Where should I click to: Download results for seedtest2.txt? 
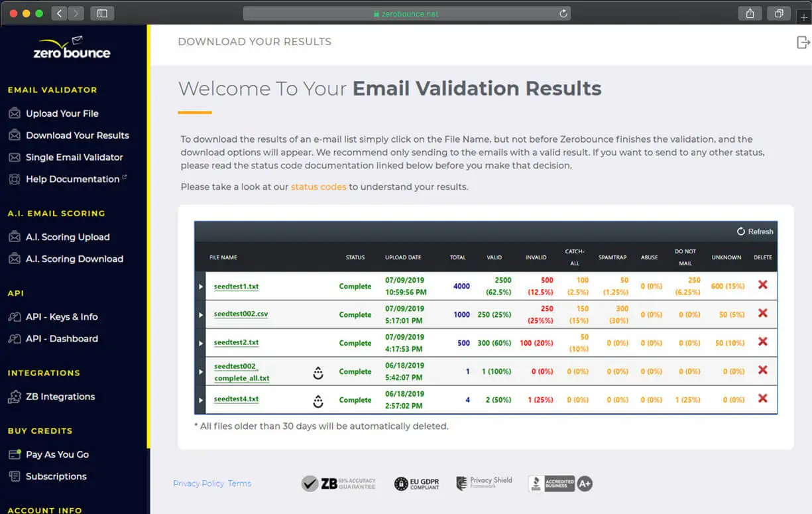coord(236,343)
